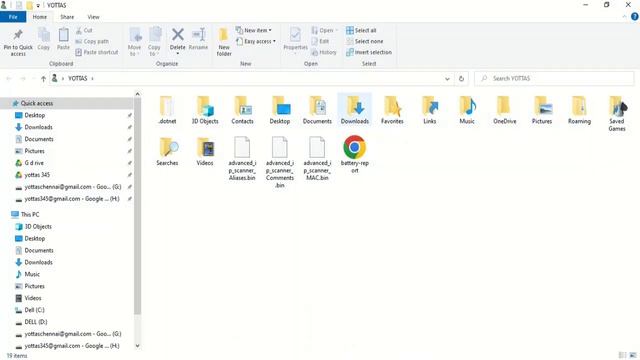Switch to details view in status bar
Viewport: 640px width, 360px height.
(x=622, y=356)
